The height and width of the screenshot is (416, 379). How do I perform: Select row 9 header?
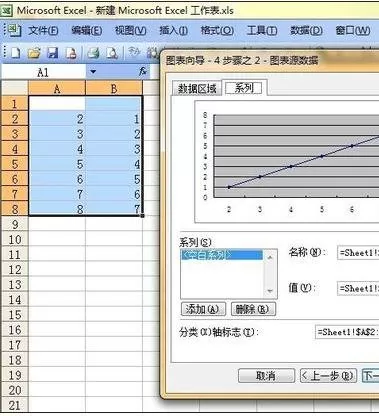click(x=15, y=224)
